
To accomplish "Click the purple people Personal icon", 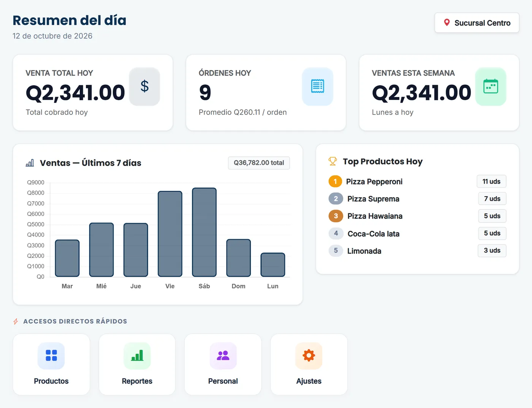I will [x=223, y=356].
